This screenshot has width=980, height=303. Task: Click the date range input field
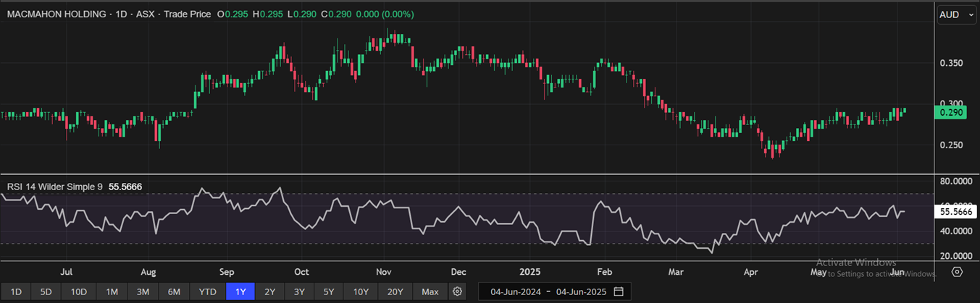(x=548, y=291)
